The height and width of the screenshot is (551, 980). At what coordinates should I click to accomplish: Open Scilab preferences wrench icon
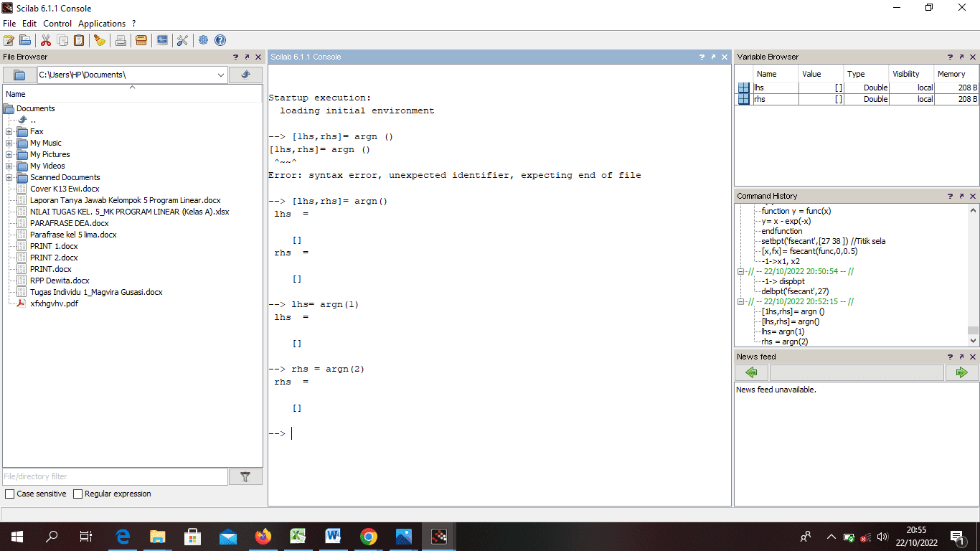[x=182, y=40]
